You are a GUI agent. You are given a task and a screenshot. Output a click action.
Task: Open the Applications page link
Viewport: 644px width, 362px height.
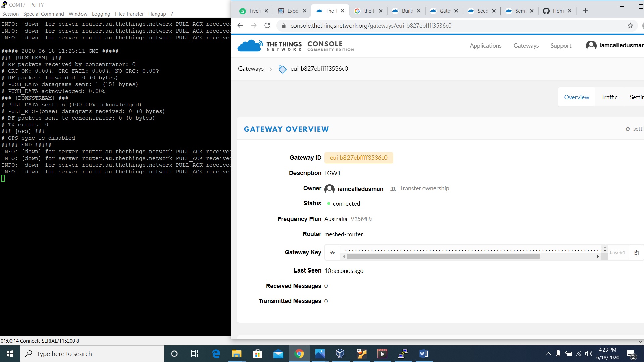[x=485, y=46]
